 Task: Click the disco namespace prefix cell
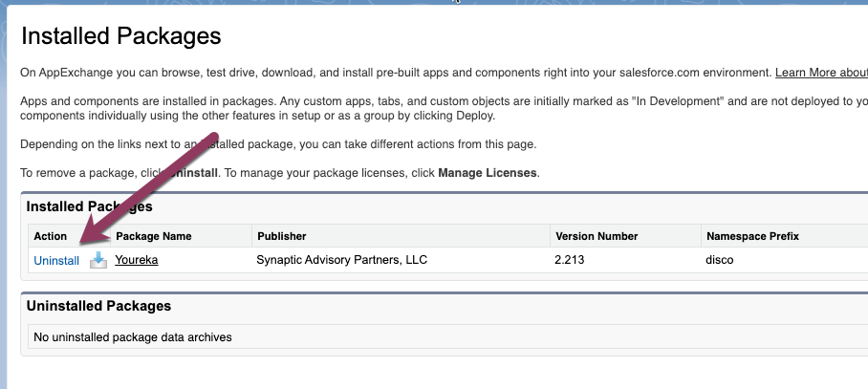(x=720, y=260)
